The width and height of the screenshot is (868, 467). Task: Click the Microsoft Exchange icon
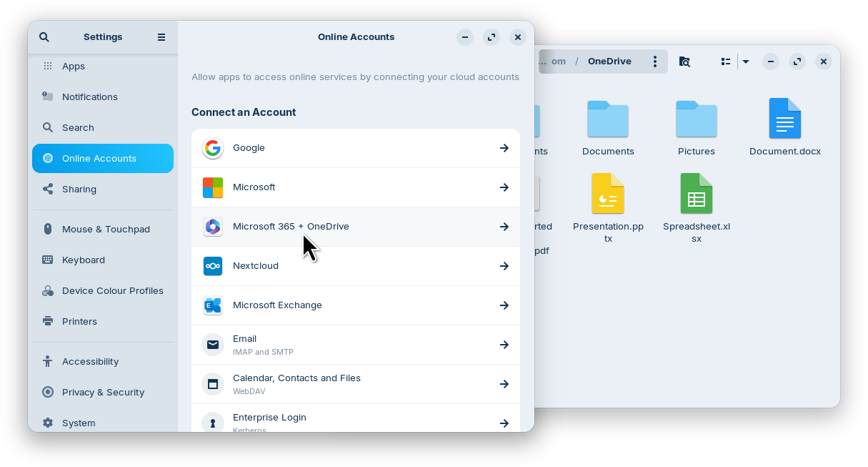[x=213, y=305]
